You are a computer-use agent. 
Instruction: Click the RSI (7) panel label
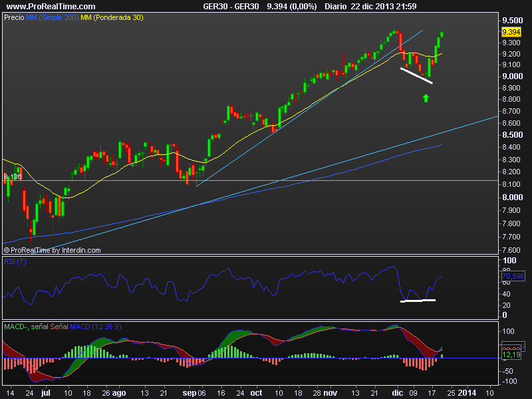15,261
